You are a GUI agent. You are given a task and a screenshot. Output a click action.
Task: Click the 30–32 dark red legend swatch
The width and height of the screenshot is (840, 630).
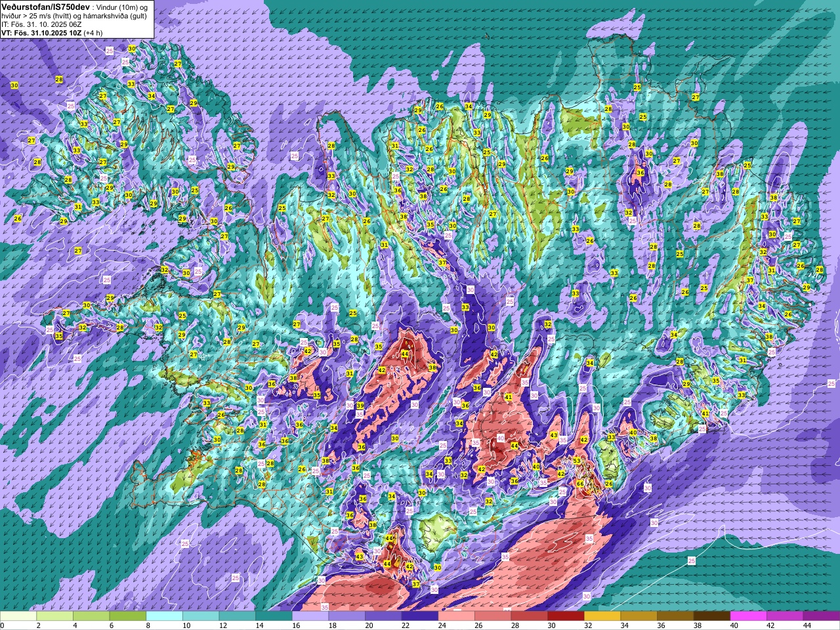click(566, 616)
